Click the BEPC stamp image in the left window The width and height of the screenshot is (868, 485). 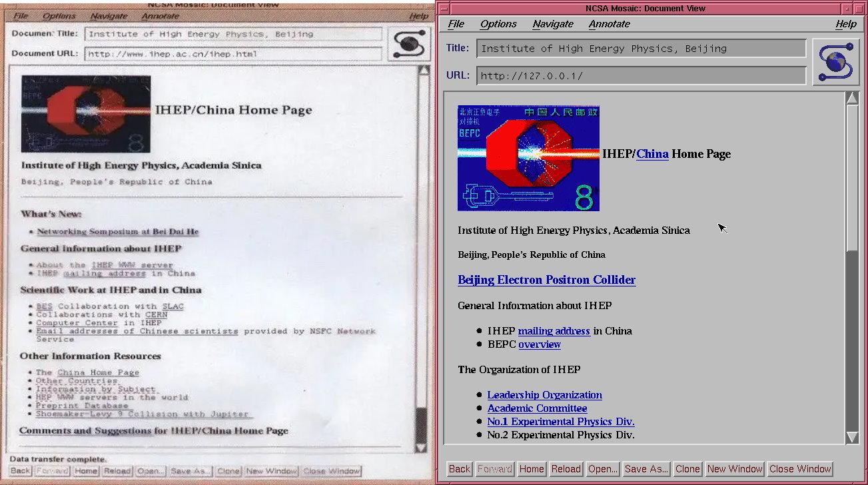(86, 114)
